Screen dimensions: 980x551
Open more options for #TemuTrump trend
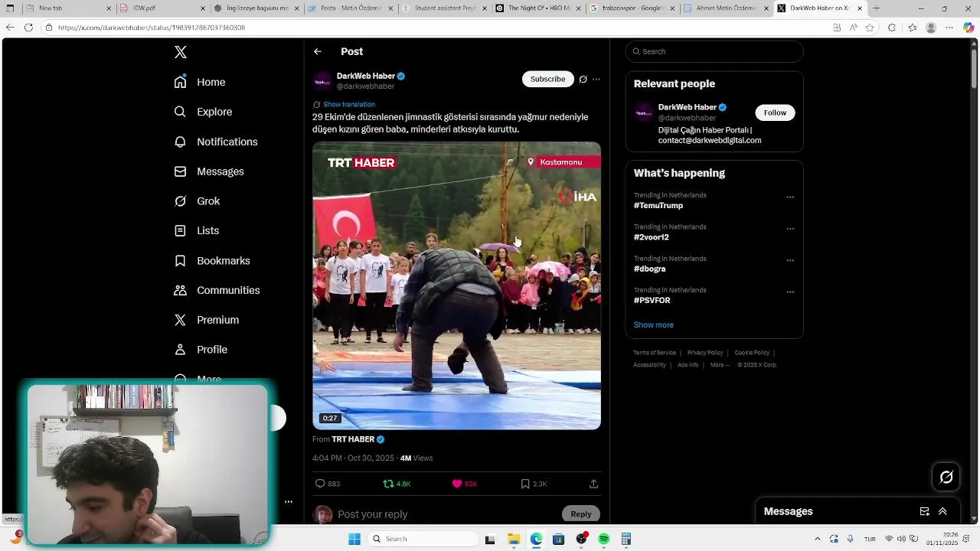pyautogui.click(x=790, y=197)
